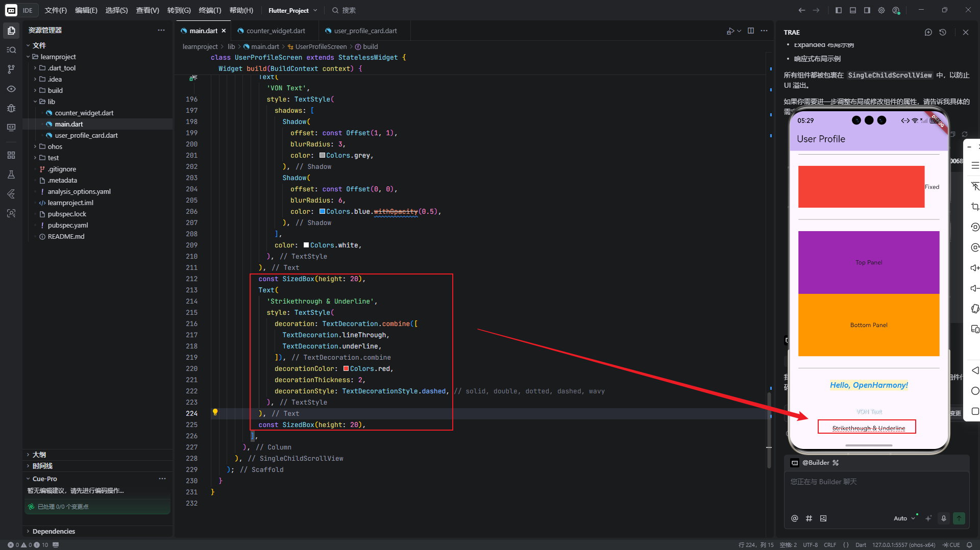
Task: Attach an image in Builder chat
Action: (x=823, y=518)
